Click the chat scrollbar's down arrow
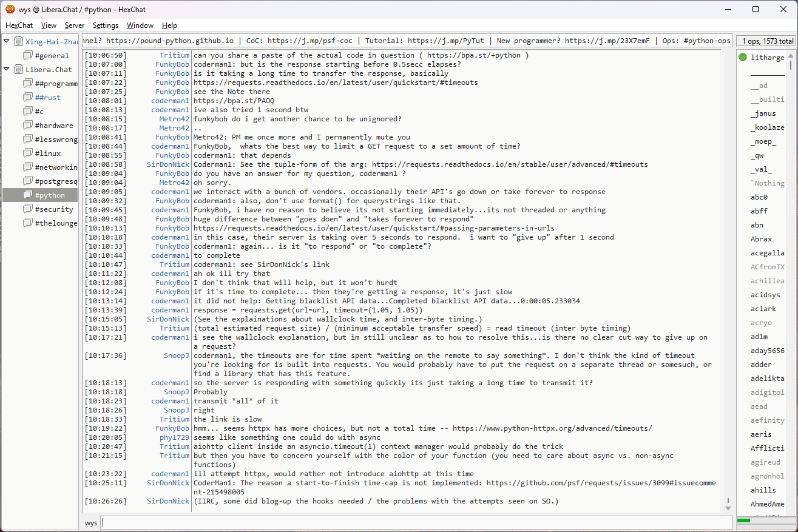 click(x=728, y=508)
